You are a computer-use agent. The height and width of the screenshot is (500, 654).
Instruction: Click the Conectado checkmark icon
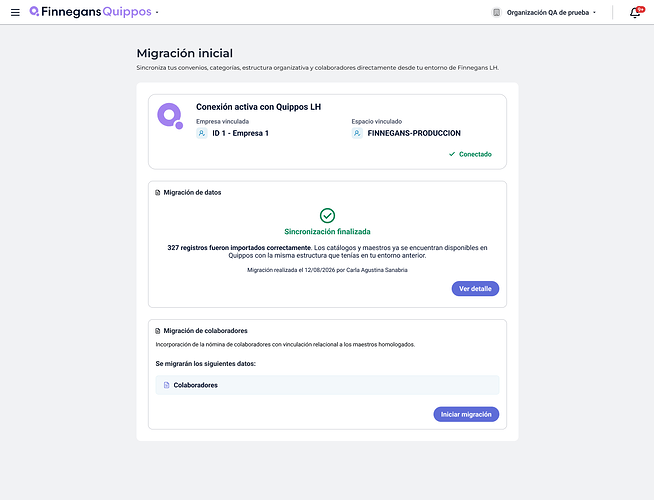(452, 154)
